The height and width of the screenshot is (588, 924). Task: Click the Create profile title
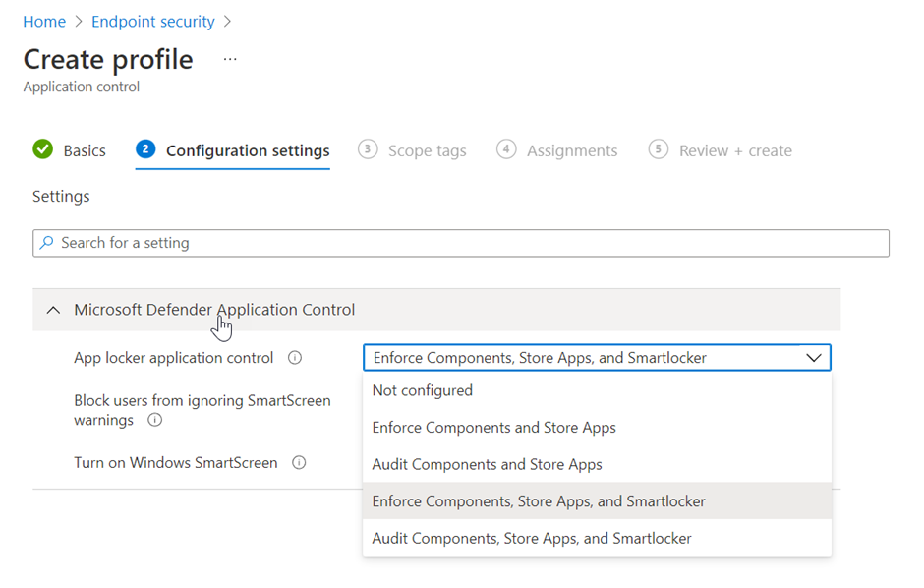click(108, 60)
